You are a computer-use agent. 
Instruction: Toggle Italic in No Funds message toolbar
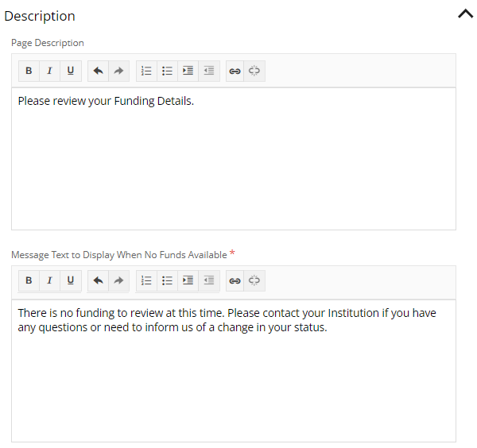[49, 280]
